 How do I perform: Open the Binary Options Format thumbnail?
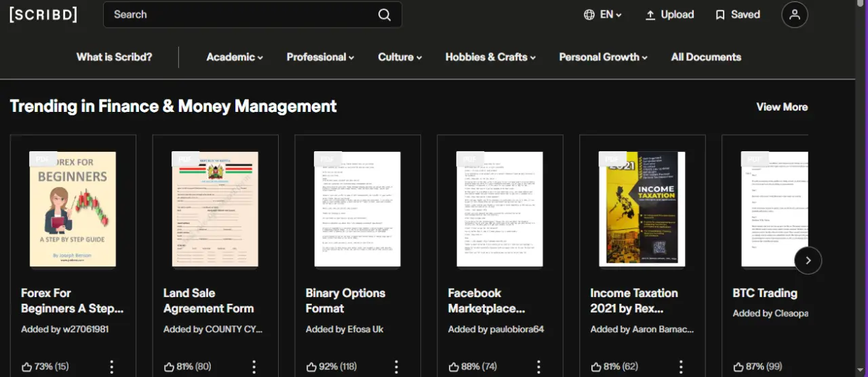click(357, 210)
